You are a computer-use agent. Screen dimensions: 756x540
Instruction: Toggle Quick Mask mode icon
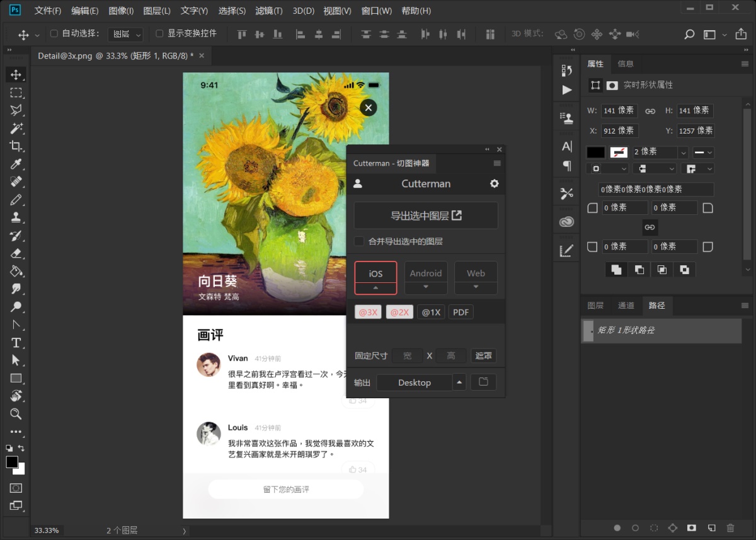tap(16, 488)
